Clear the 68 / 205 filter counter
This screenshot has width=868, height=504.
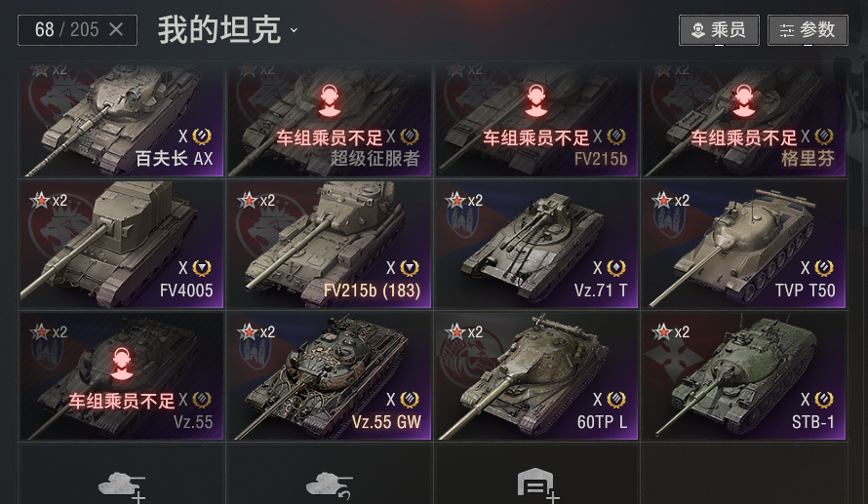point(116,29)
